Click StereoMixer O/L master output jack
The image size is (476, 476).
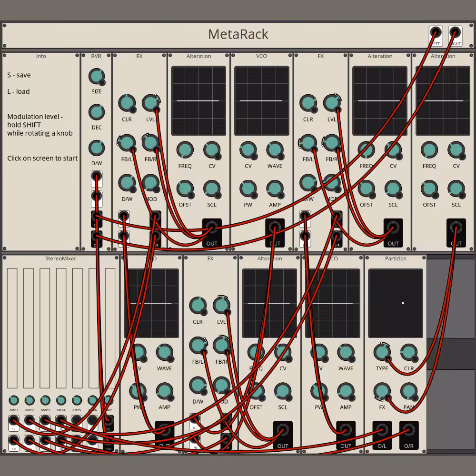point(109,421)
